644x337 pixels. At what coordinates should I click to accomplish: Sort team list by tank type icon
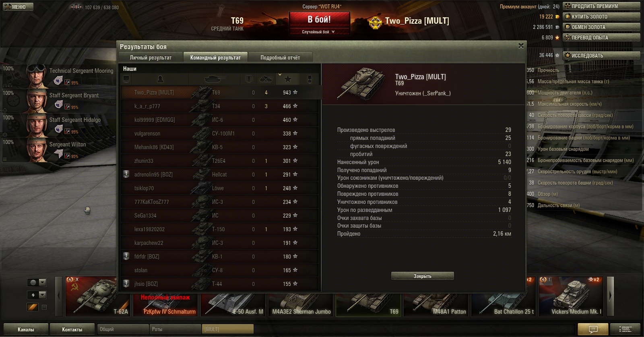(x=215, y=79)
